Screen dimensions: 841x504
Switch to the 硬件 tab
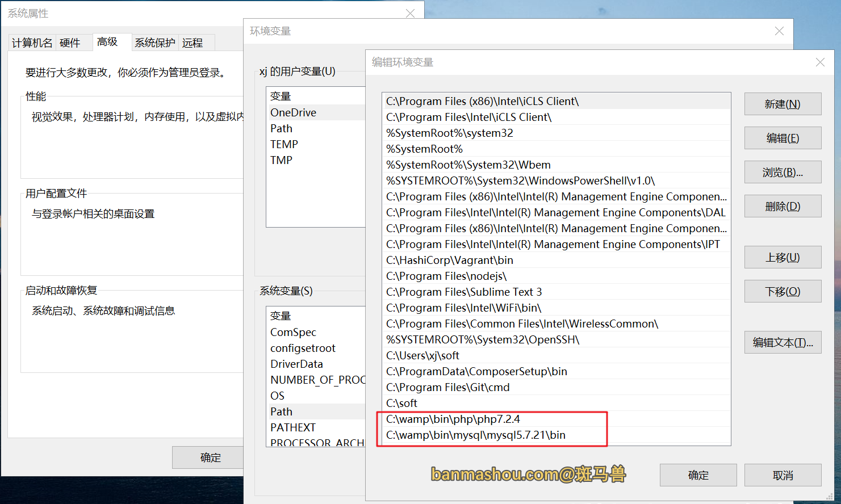pyautogui.click(x=70, y=43)
